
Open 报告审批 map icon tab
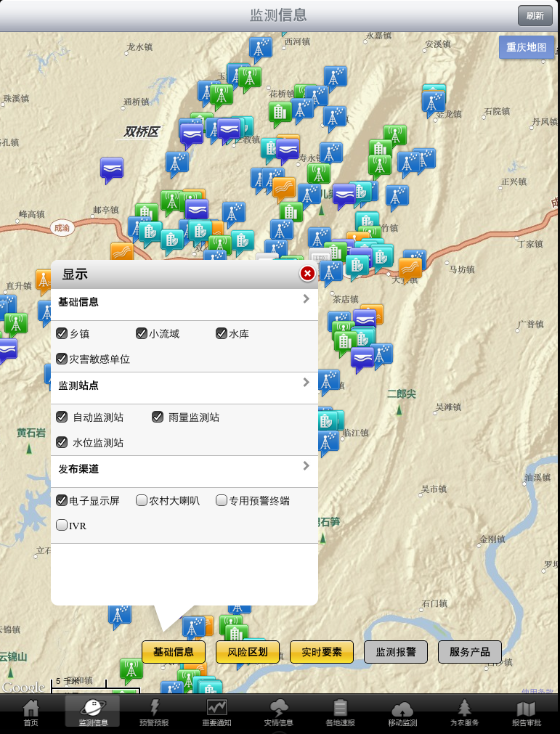(x=527, y=713)
